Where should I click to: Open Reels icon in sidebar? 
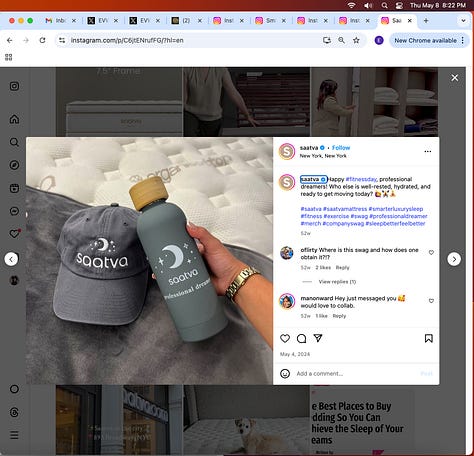14,188
